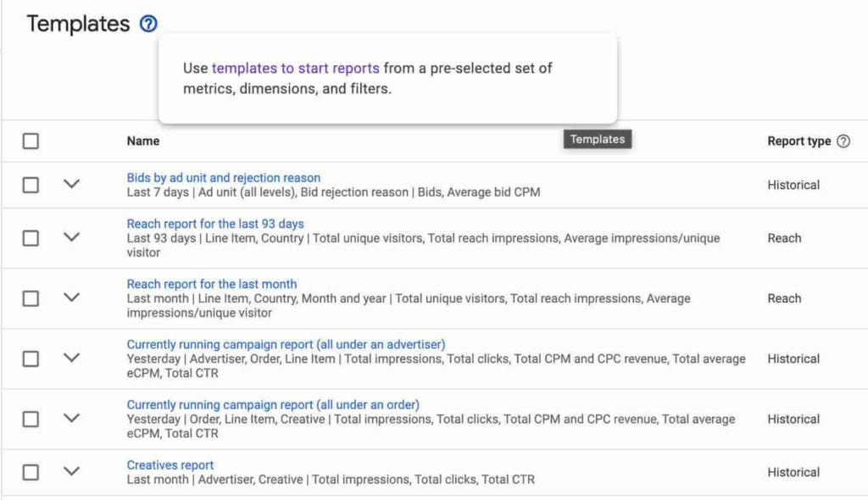868x500 pixels.
Task: Click the help icon beside Report type
Action: [843, 142]
